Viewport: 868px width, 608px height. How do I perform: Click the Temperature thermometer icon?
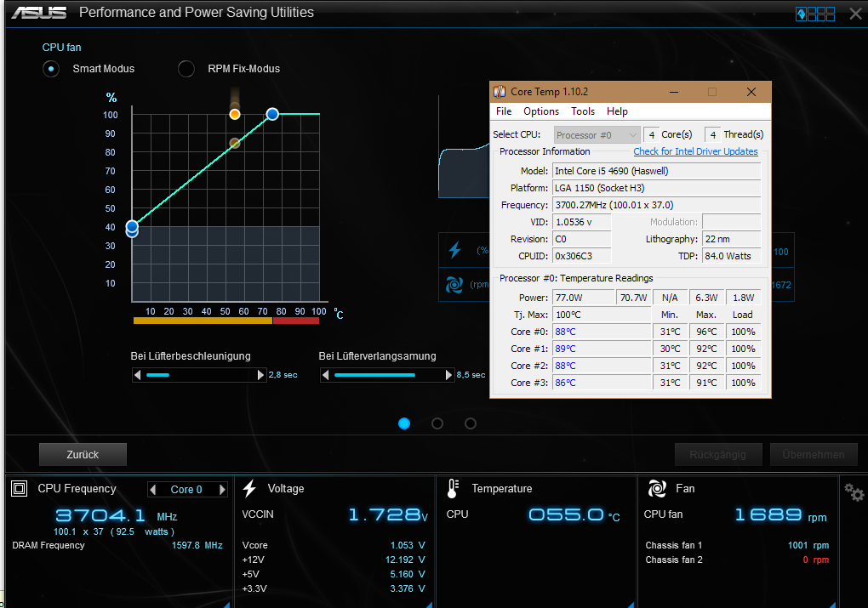[x=452, y=488]
